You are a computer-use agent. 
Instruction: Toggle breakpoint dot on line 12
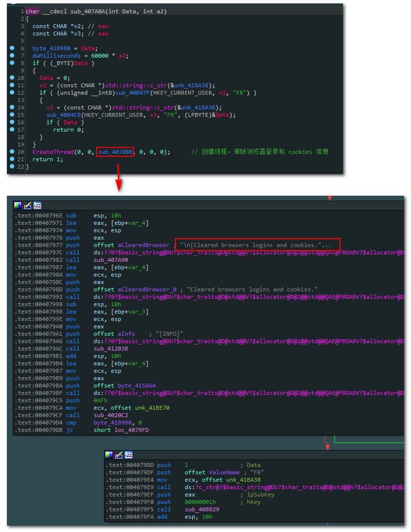12,92
